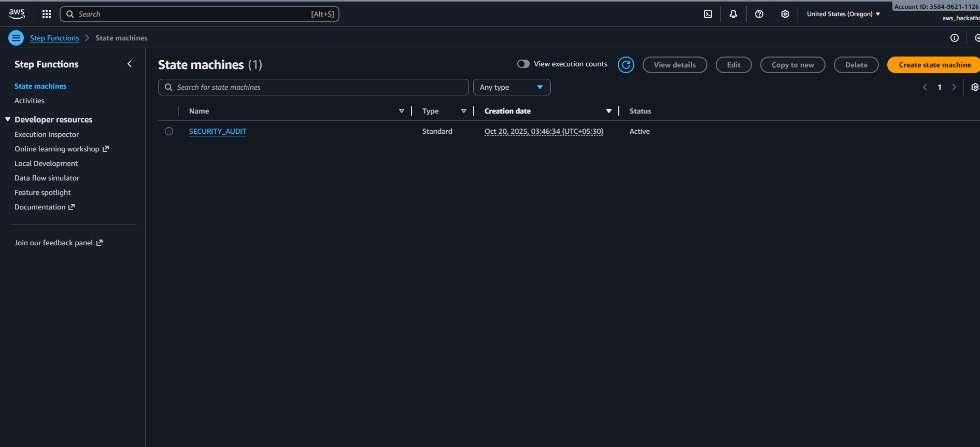Open State machines in sidebar
The width and height of the screenshot is (980, 447).
(x=40, y=86)
